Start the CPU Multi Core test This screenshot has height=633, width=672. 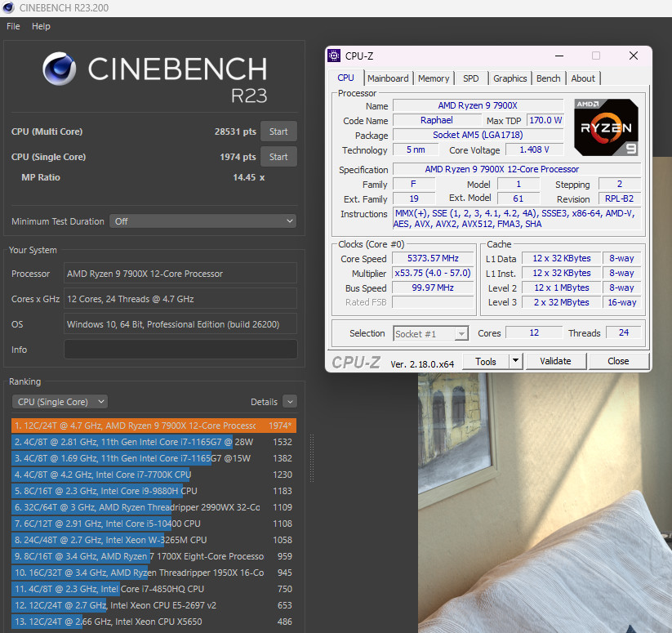click(x=278, y=132)
